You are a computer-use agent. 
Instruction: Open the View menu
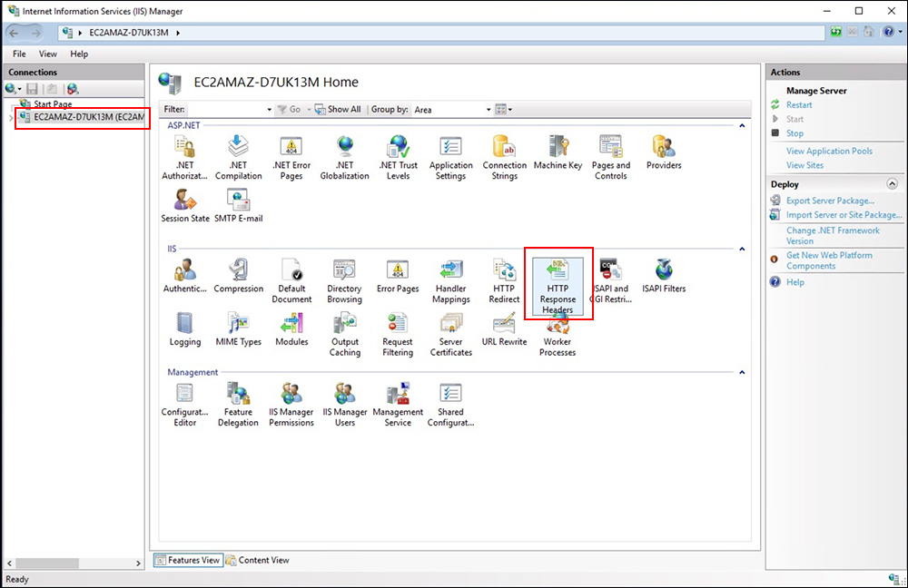pyautogui.click(x=47, y=54)
